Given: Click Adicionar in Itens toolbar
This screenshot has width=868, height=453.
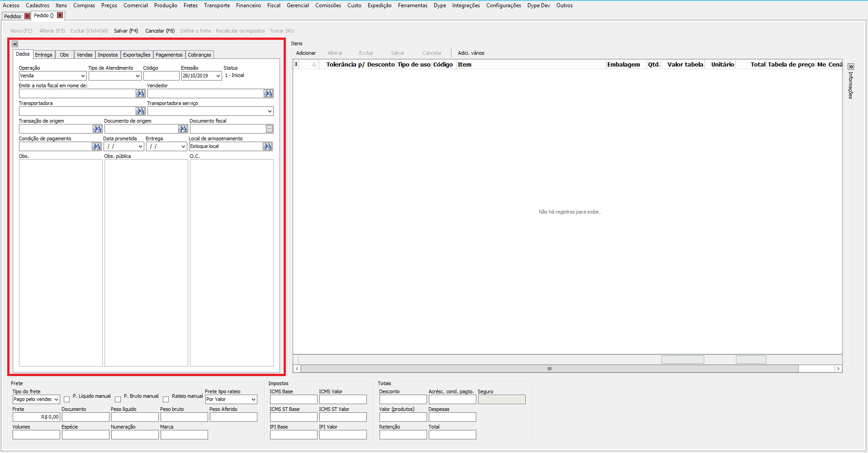Looking at the screenshot, I should 306,53.
